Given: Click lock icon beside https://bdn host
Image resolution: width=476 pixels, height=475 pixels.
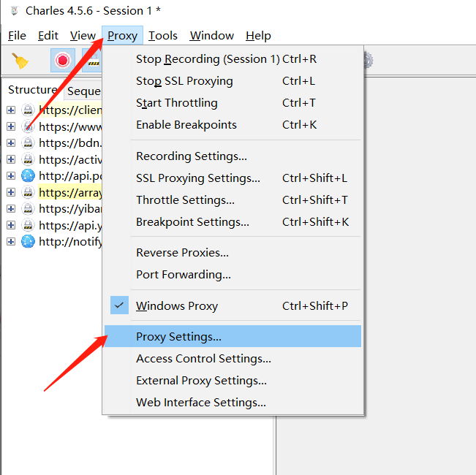Looking at the screenshot, I should pyautogui.click(x=28, y=142).
